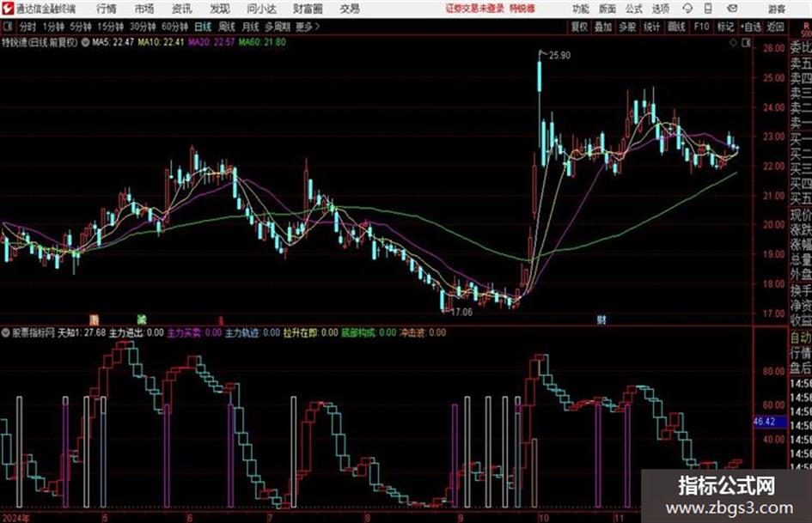Click the 25.90 high price marker
Screen dimensions: 812x523
tap(559, 56)
